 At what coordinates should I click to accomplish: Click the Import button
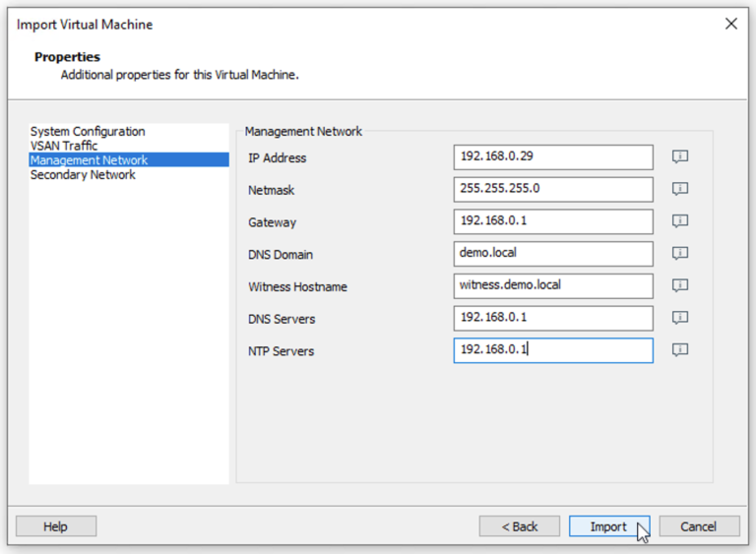(608, 526)
